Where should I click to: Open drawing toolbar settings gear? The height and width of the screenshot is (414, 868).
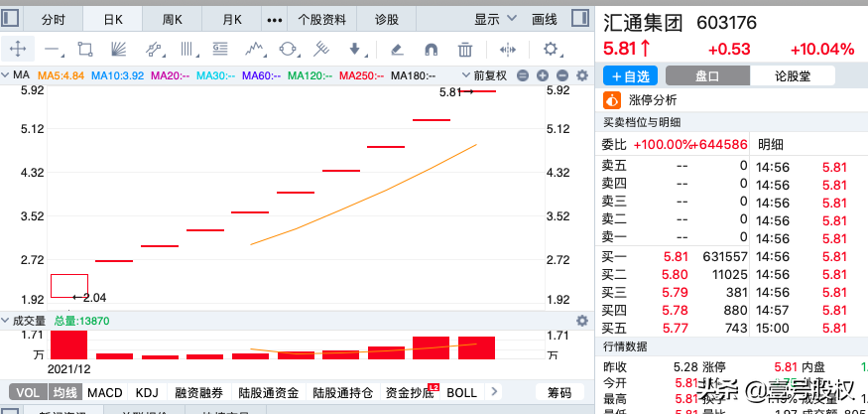[551, 49]
